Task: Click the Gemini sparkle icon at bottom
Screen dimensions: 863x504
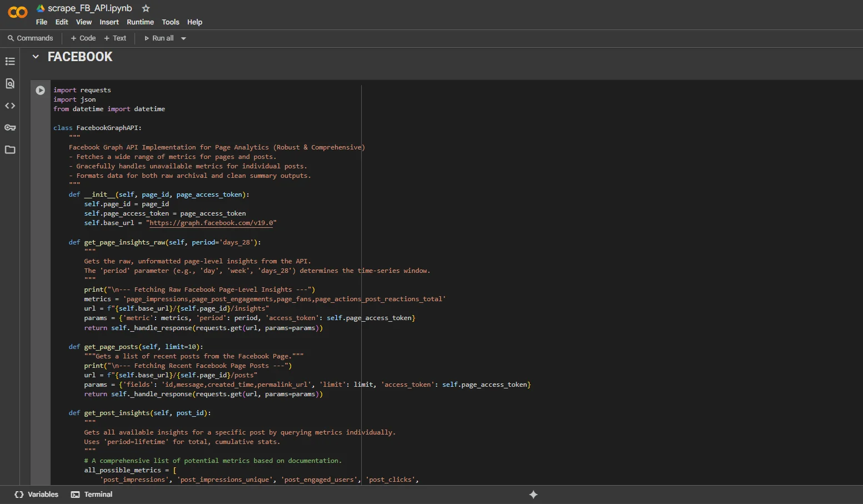Action: point(533,495)
